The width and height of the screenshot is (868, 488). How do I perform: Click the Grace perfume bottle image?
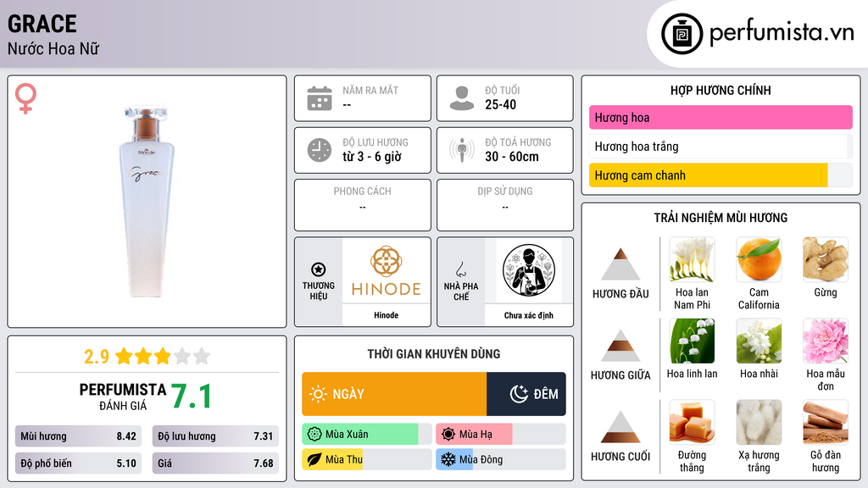coord(146,202)
